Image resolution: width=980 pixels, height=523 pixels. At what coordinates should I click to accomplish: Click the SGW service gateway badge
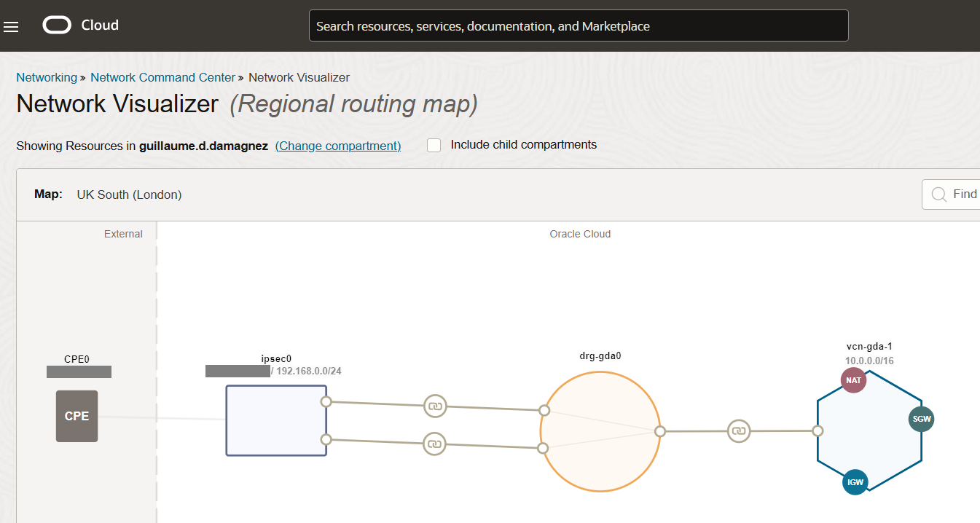(921, 419)
